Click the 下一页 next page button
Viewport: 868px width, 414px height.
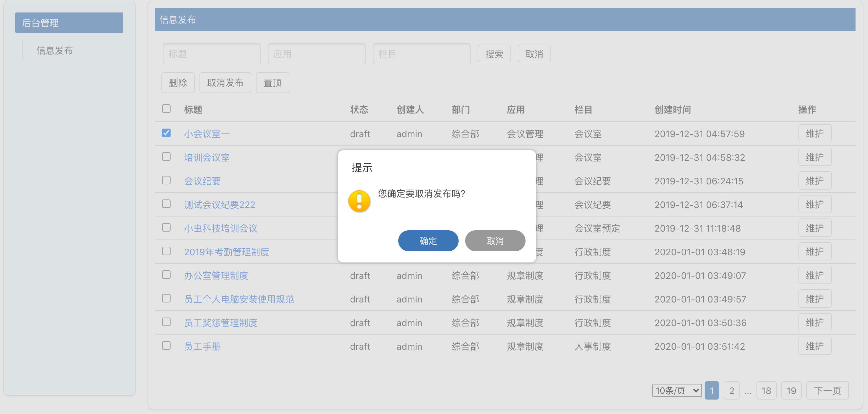[x=827, y=390]
